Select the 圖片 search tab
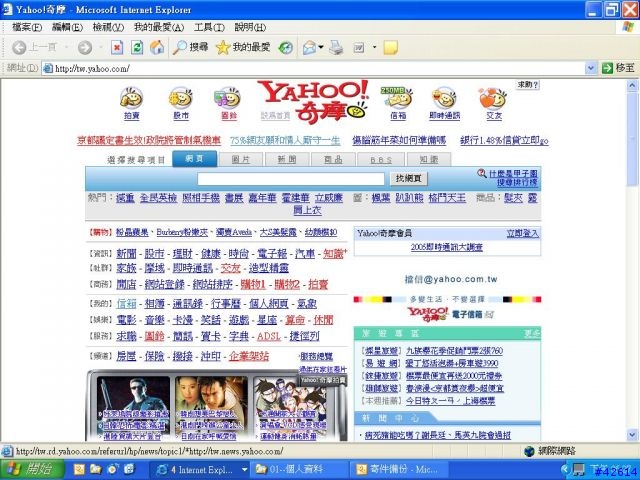 coord(241,159)
